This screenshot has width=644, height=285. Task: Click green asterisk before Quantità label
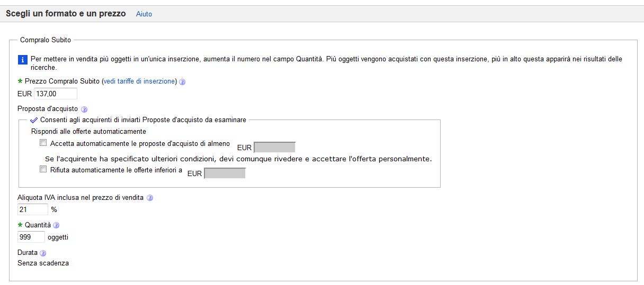tap(20, 225)
